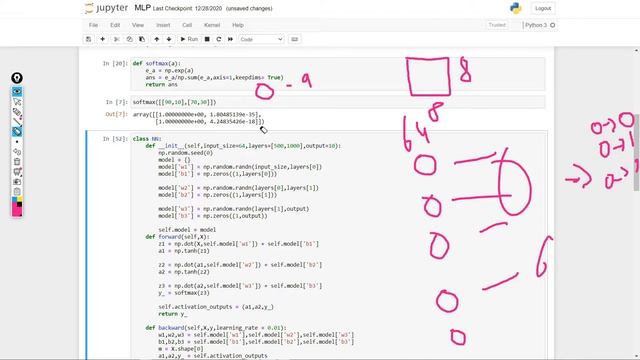
Task: Click the Logout button
Action: 543,8
